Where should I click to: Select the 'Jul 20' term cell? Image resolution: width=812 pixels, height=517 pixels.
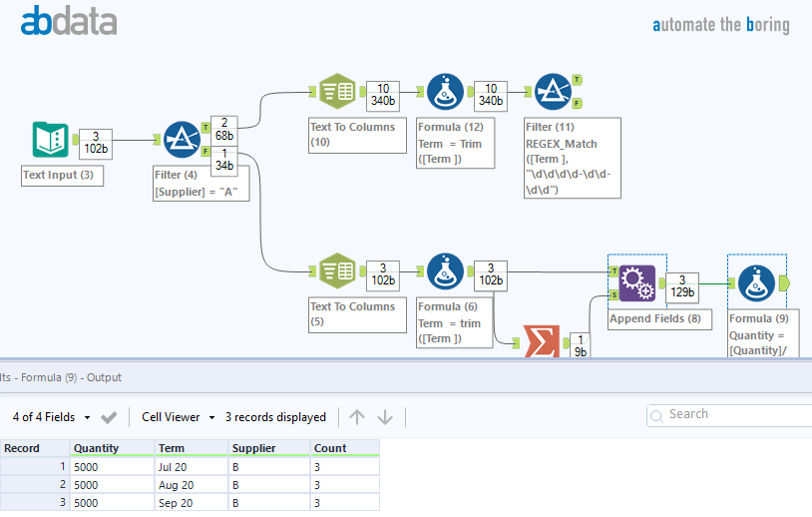click(x=192, y=467)
